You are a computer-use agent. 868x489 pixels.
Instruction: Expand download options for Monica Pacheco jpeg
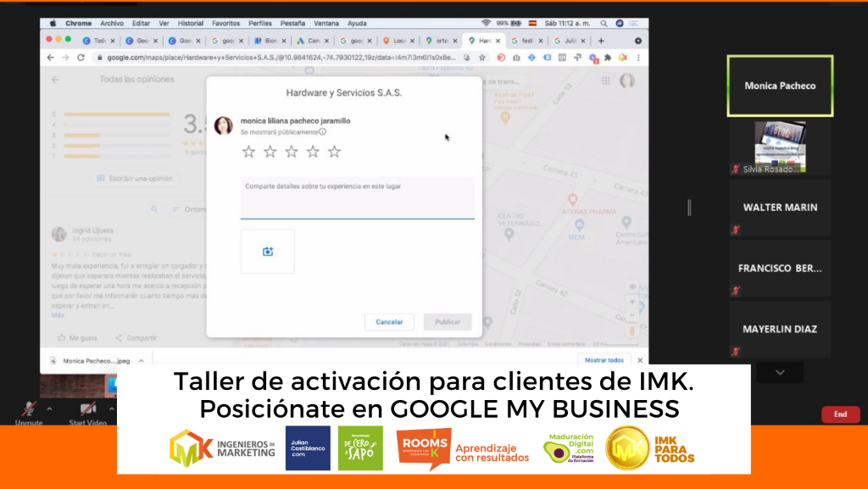[142, 361]
